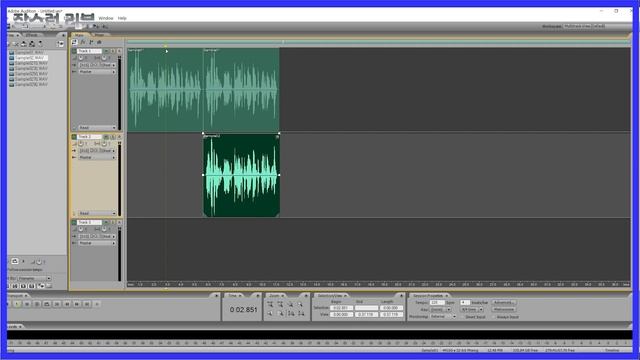Switch to the Mixer tab
This screenshot has width=640, height=360.
point(99,35)
